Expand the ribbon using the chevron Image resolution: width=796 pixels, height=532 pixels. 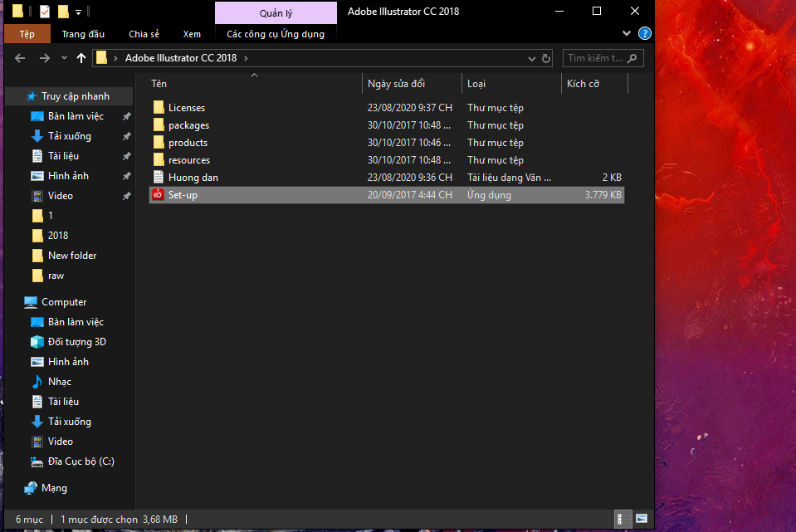coord(628,34)
